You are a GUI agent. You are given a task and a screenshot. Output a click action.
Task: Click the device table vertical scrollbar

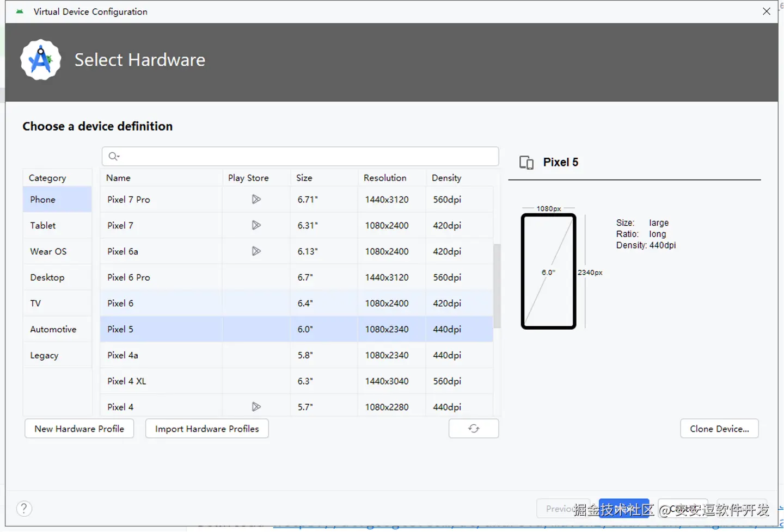[x=497, y=286]
